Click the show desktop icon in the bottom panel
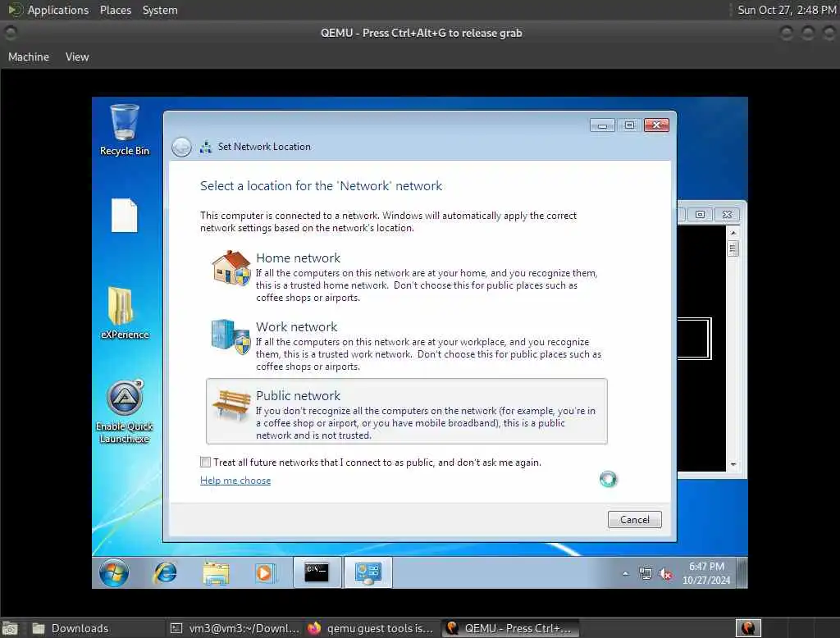Image resolution: width=840 pixels, height=638 pixels. (x=10, y=629)
